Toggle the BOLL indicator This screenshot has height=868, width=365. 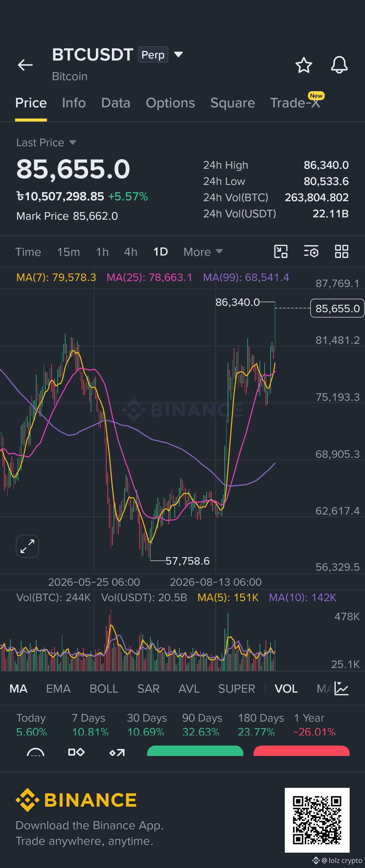(104, 689)
